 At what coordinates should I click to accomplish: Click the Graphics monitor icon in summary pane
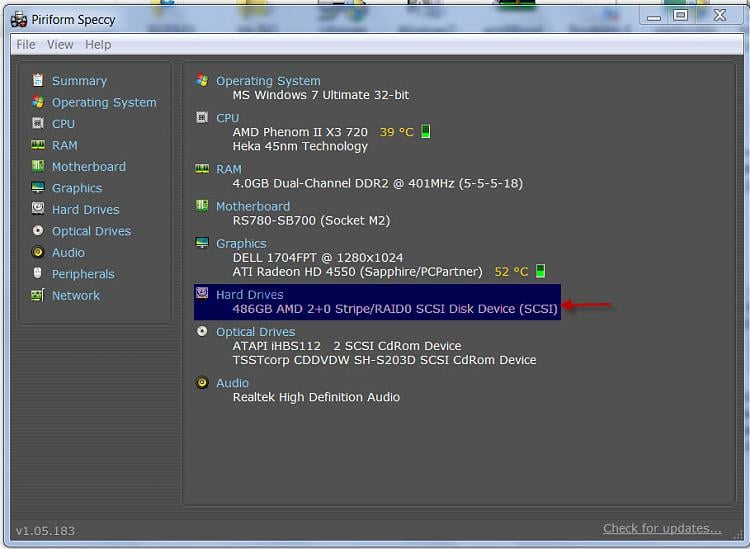202,242
